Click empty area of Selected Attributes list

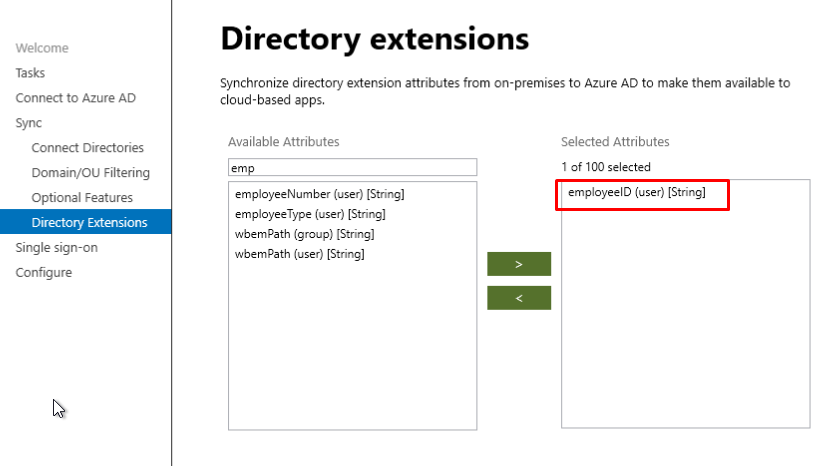685,330
